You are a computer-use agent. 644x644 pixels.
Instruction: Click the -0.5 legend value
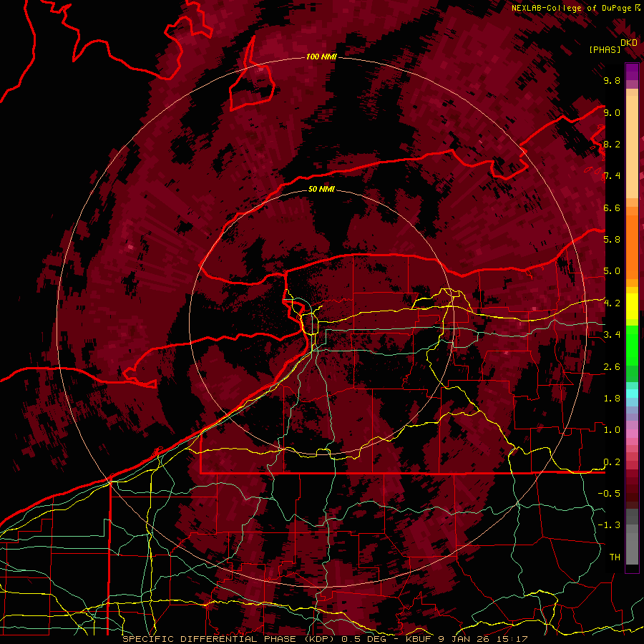click(x=609, y=494)
